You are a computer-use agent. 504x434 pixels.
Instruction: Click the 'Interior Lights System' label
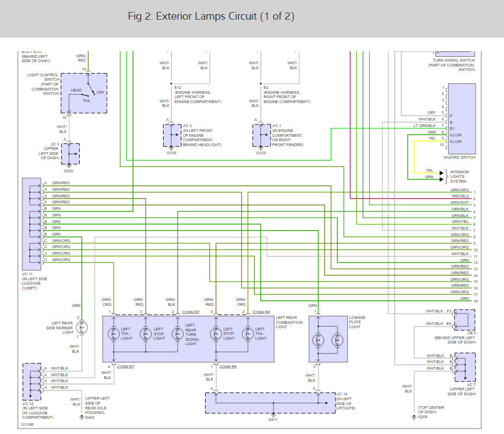click(459, 177)
